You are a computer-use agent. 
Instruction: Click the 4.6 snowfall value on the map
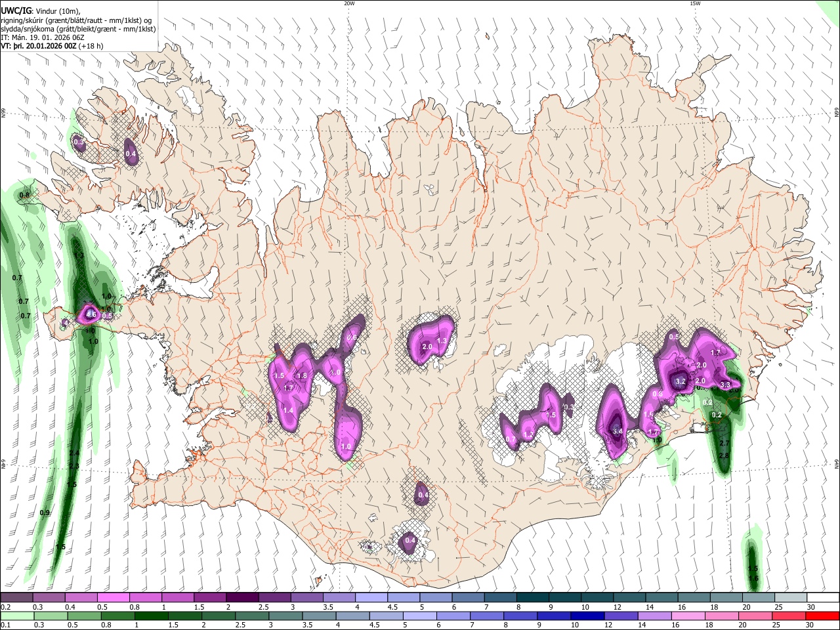pos(91,315)
